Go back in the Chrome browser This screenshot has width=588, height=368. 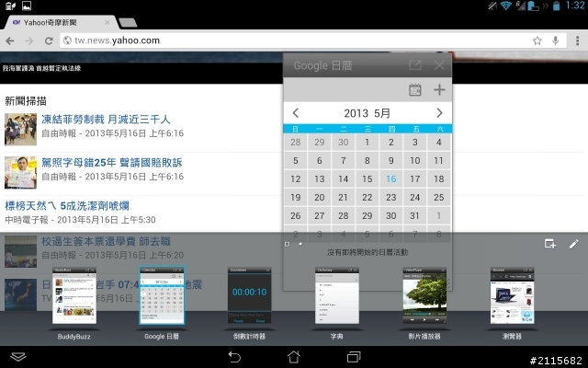[10, 40]
